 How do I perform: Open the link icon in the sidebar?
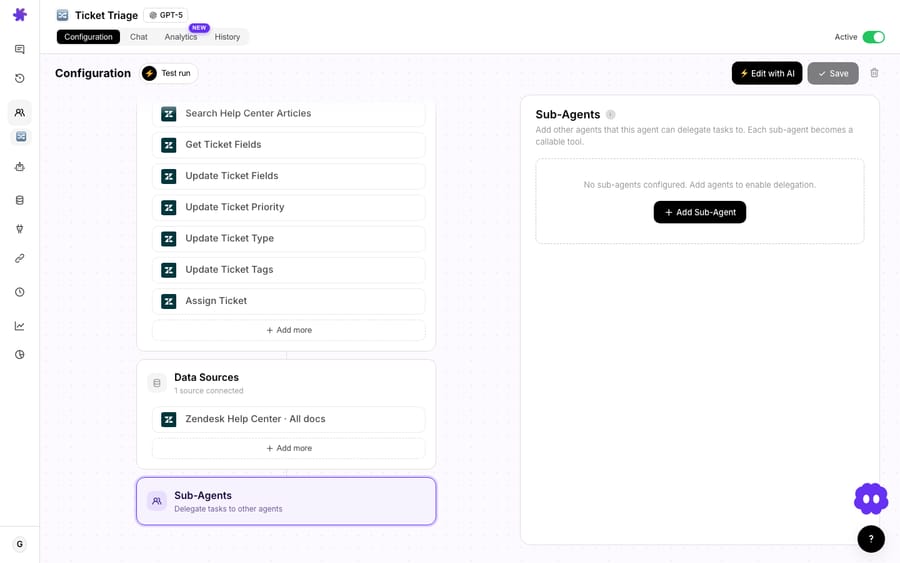click(x=20, y=258)
